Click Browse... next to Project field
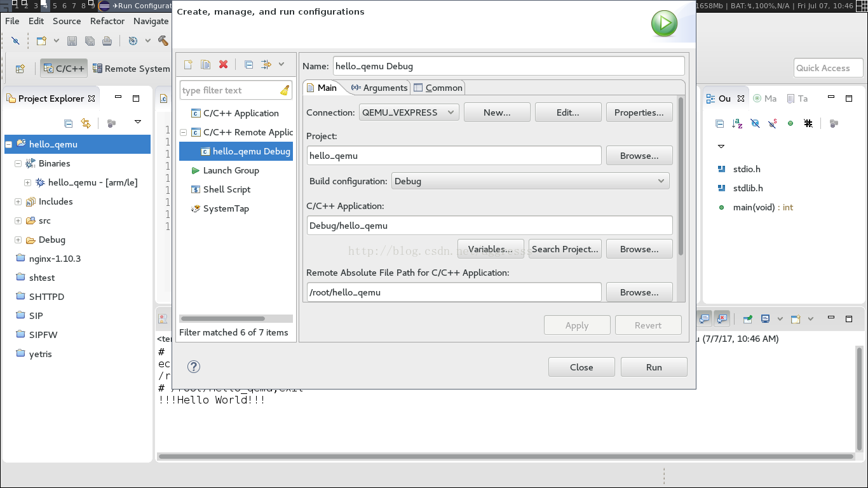The height and width of the screenshot is (488, 868). (x=639, y=156)
